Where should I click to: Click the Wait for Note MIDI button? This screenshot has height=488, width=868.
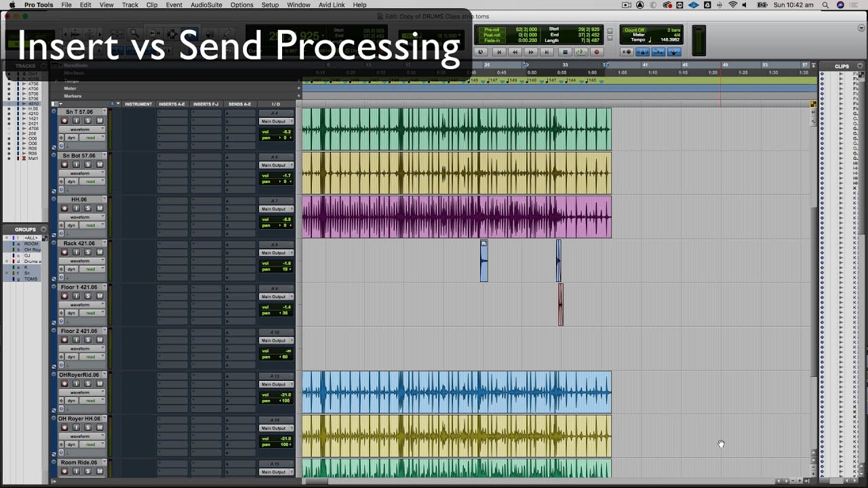pos(627,52)
